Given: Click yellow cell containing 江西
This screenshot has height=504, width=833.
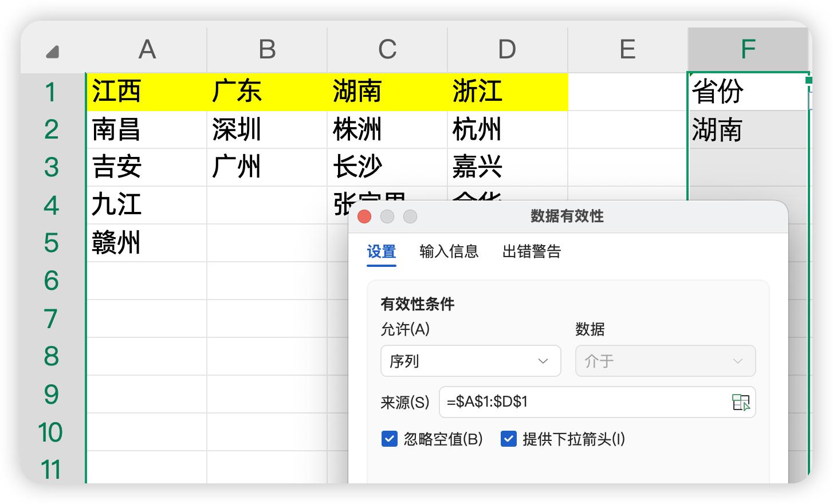Looking at the screenshot, I should pyautogui.click(x=146, y=92).
